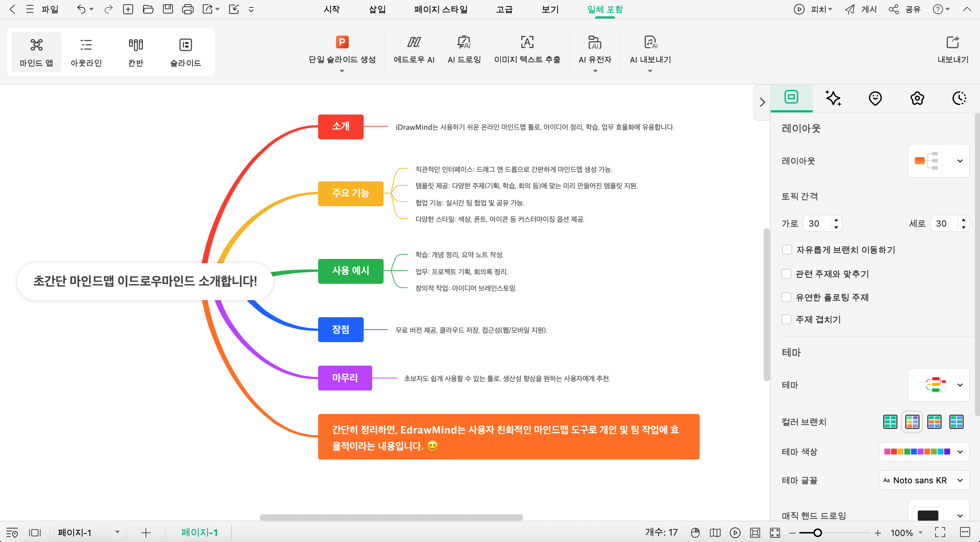
Task: Select the 일체 포함 ribbon tab
Action: [605, 9]
